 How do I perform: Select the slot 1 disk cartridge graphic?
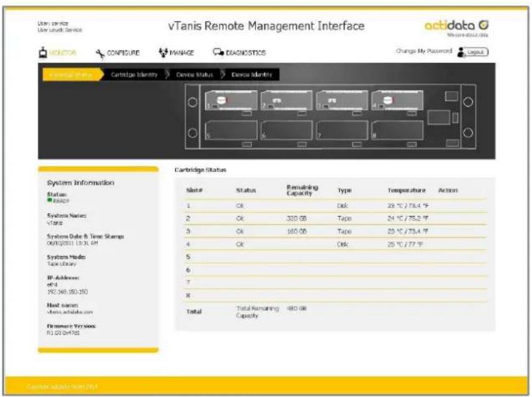pyautogui.click(x=231, y=100)
